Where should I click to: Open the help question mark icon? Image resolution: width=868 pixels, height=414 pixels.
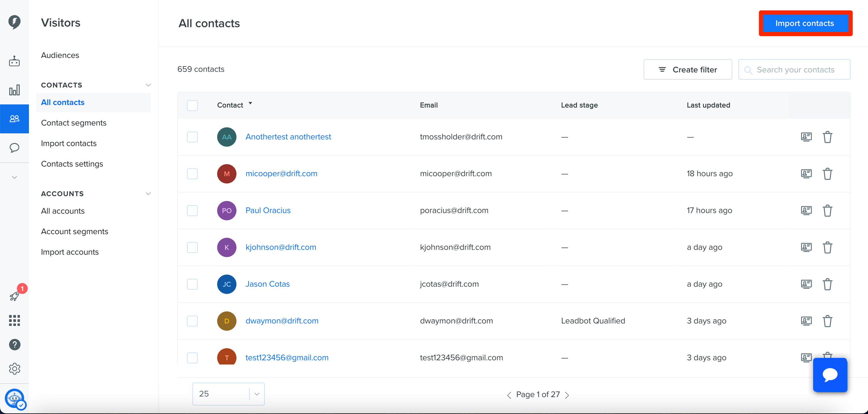tap(14, 345)
